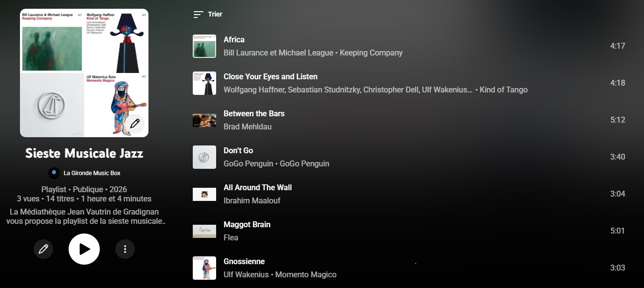Select the Maggot Brain track title
Image resolution: width=644 pixels, height=288 pixels.
(x=247, y=224)
